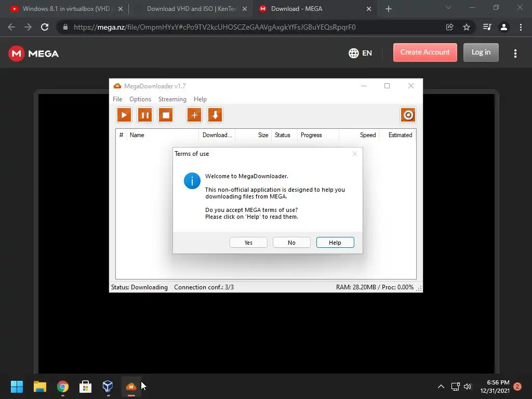Open the Streaming menu
Viewport: 532px width, 399px height.
point(172,99)
